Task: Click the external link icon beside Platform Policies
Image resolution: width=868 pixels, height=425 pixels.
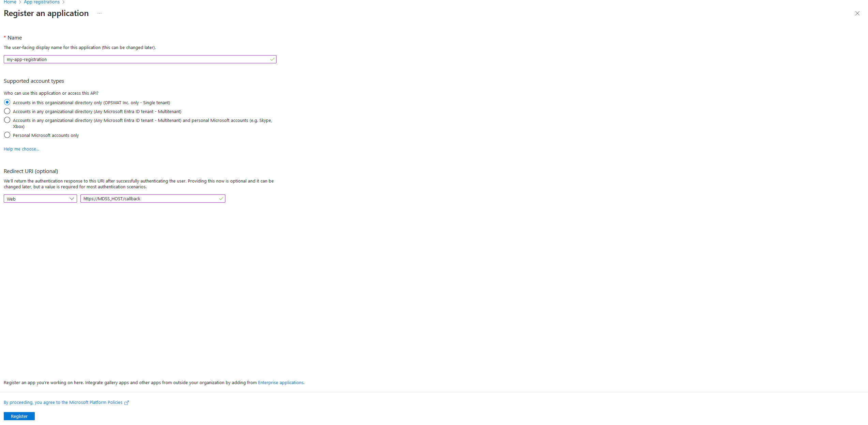Action: 127,403
